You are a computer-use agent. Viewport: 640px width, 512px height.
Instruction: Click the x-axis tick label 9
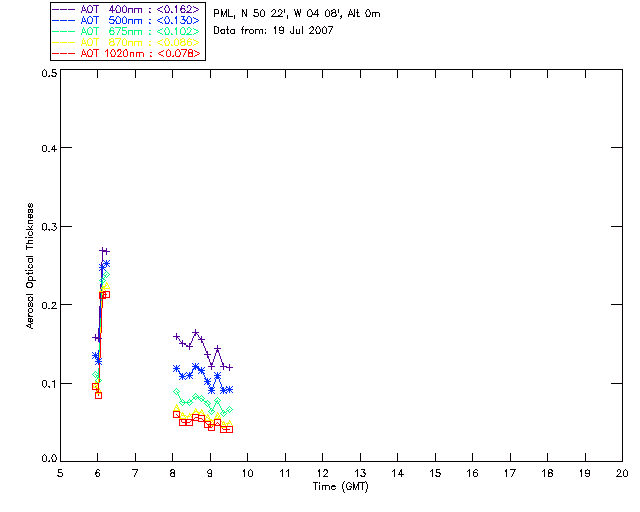point(210,473)
